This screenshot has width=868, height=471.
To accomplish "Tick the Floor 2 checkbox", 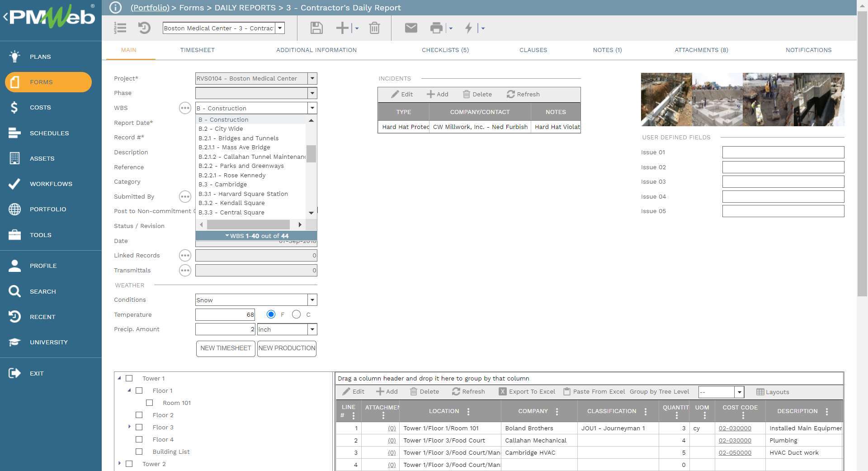I will click(139, 415).
